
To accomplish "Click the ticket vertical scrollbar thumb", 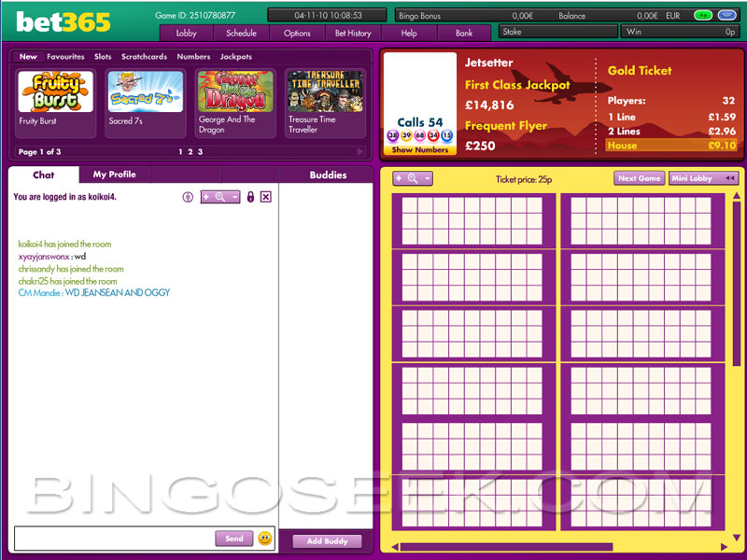I will 737,284.
